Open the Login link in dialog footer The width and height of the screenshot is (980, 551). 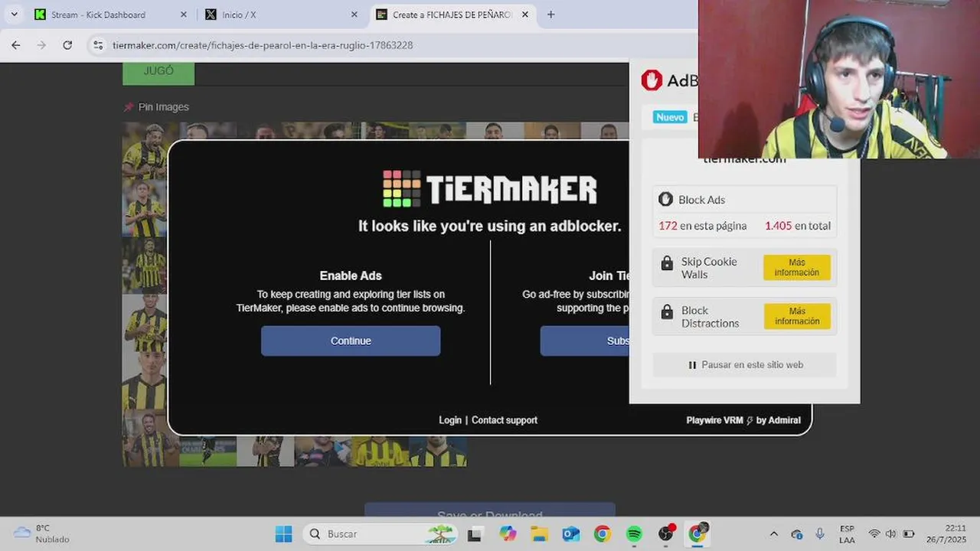coord(450,420)
